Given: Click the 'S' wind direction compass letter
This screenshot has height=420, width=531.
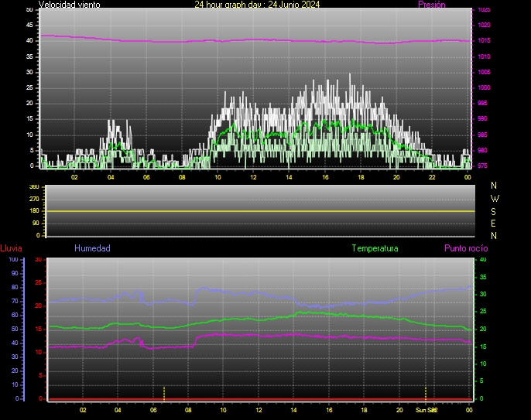Looking at the screenshot, I should click(493, 211).
